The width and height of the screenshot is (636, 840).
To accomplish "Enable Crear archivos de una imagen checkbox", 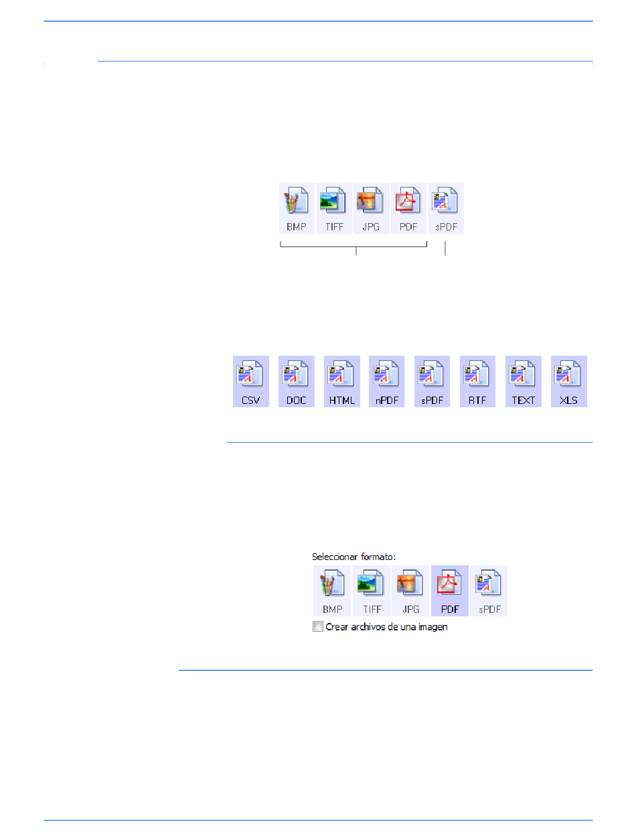I will click(318, 627).
